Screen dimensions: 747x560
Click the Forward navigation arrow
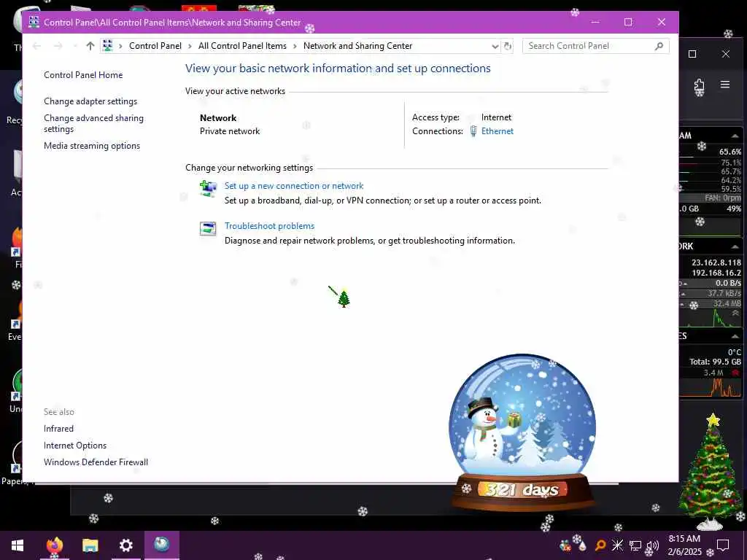[58, 46]
